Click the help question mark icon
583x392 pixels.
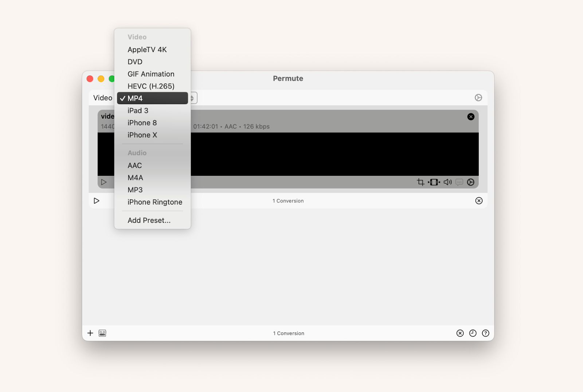tap(485, 333)
